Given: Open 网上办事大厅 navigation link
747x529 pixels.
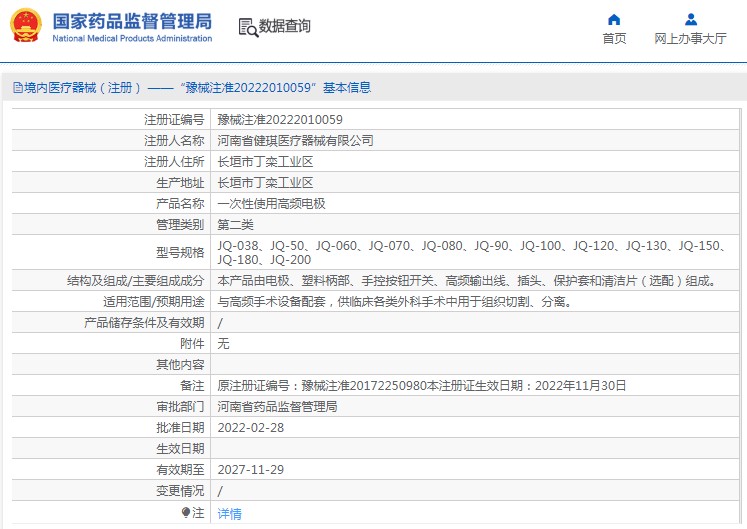Looking at the screenshot, I should pyautogui.click(x=690, y=38).
